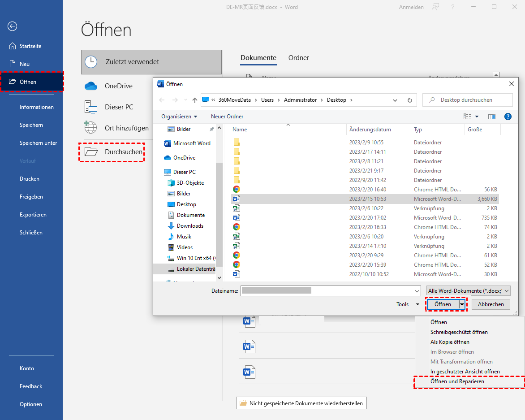The image size is (525, 420).
Task: Open Informationen page in sidebar
Action: click(36, 107)
